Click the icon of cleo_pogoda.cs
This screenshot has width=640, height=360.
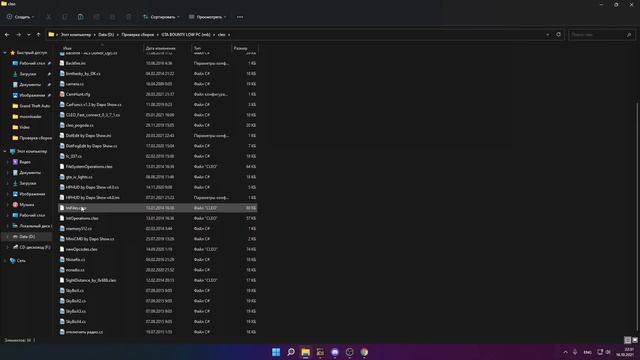click(62, 125)
